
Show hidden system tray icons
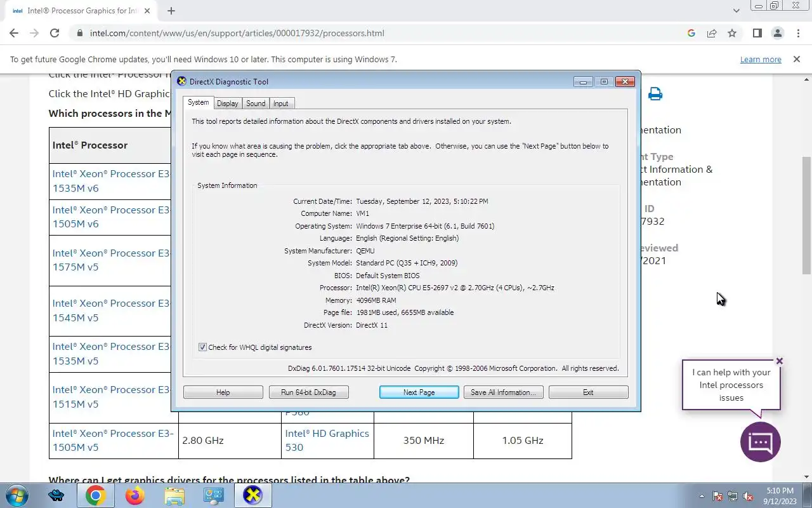(702, 496)
